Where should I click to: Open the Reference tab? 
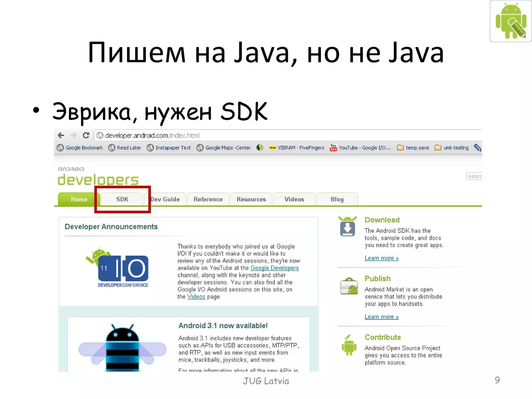(x=208, y=199)
